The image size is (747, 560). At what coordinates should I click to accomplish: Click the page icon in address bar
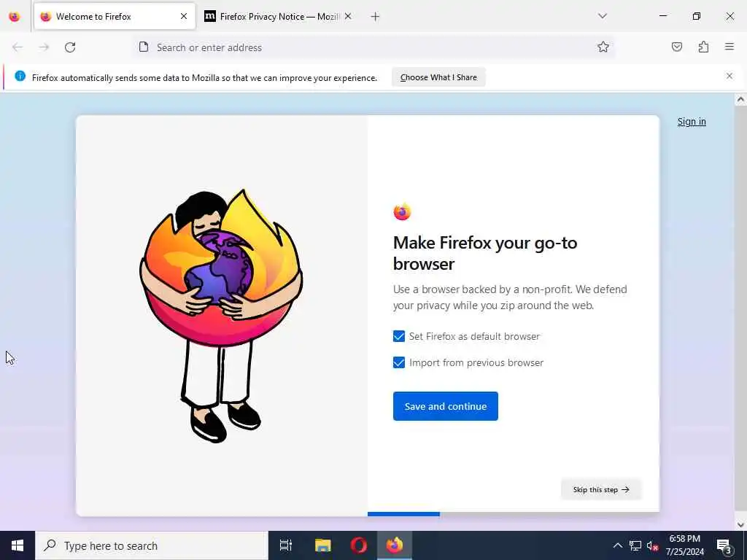(x=144, y=47)
